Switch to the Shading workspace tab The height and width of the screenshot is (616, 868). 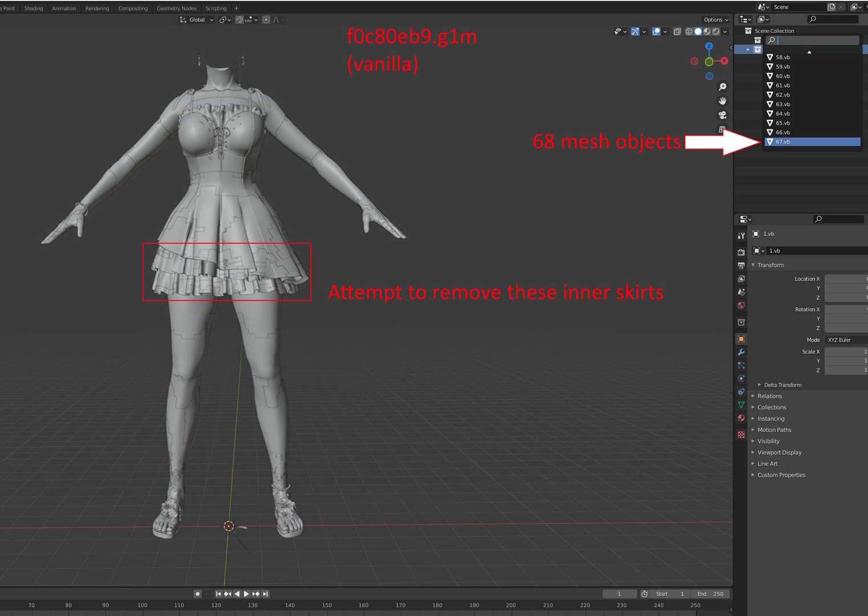pyautogui.click(x=34, y=8)
